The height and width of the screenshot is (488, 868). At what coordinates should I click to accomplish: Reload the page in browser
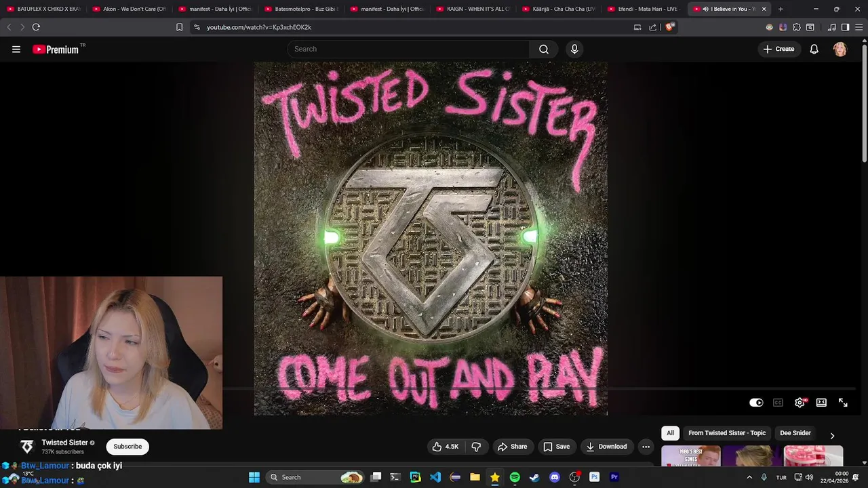pyautogui.click(x=36, y=27)
